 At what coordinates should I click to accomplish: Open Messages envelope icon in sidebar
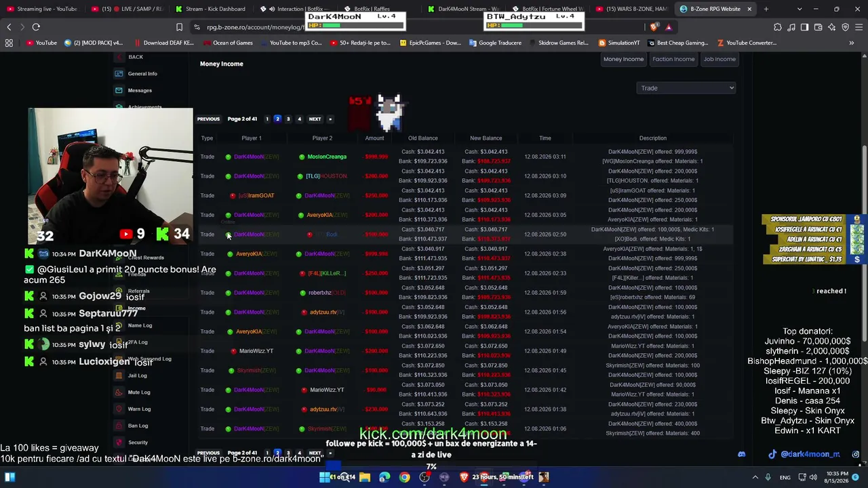pyautogui.click(x=119, y=90)
